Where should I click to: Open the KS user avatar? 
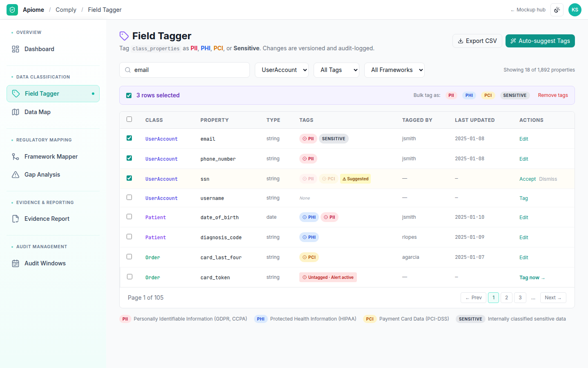click(575, 10)
